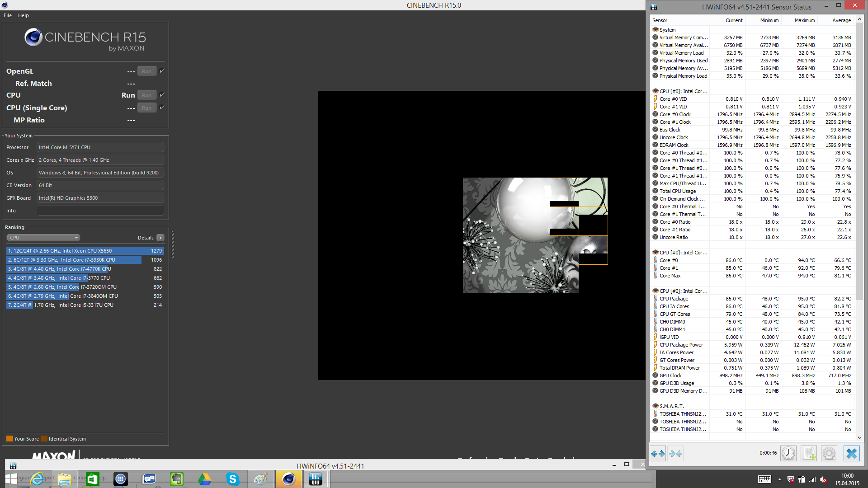Toggle the CPU test checkbox
Image resolution: width=868 pixels, height=488 pixels.
pos(162,94)
